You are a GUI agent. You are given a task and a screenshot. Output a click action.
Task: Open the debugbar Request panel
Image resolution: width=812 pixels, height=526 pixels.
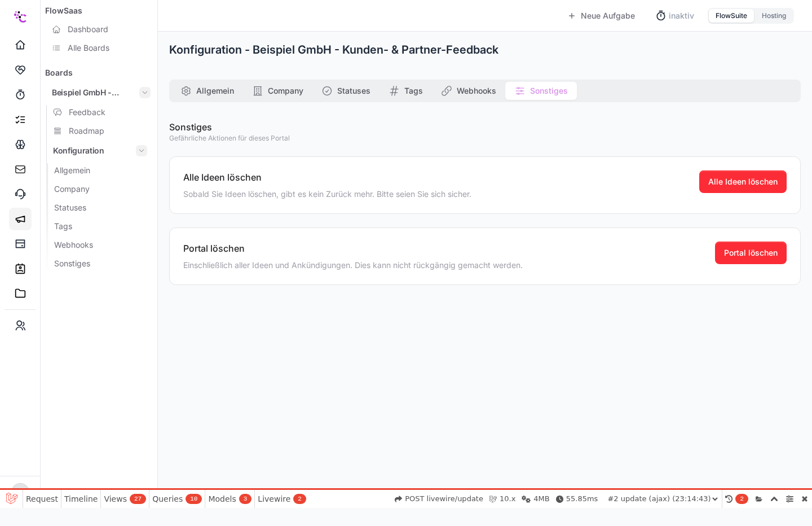point(42,499)
